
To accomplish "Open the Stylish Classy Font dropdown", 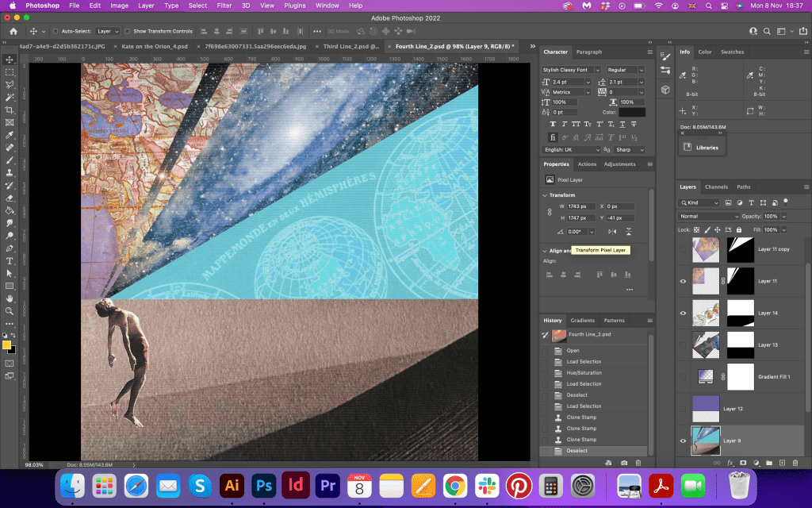I will coord(571,70).
